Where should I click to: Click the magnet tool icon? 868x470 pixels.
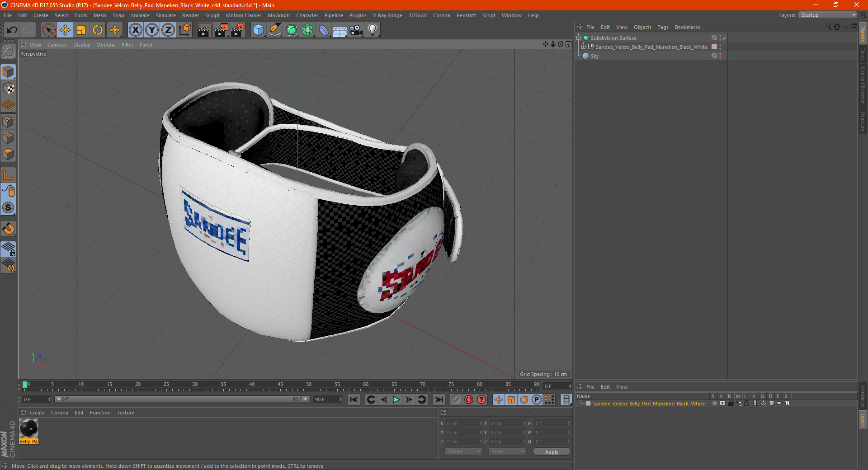(x=8, y=229)
